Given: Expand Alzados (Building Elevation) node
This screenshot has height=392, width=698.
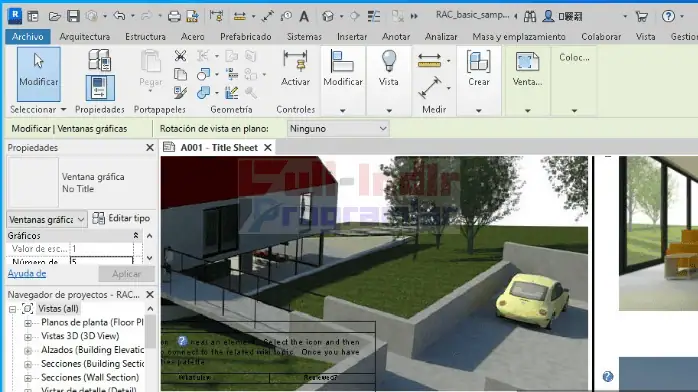Looking at the screenshot, I should pos(28,351).
